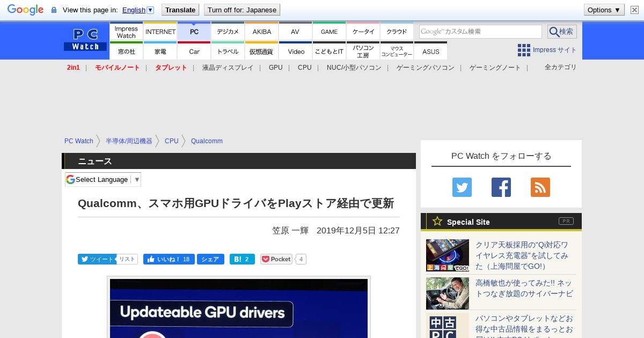Open the トラベル tab
This screenshot has width=644, height=338.
pyautogui.click(x=228, y=51)
